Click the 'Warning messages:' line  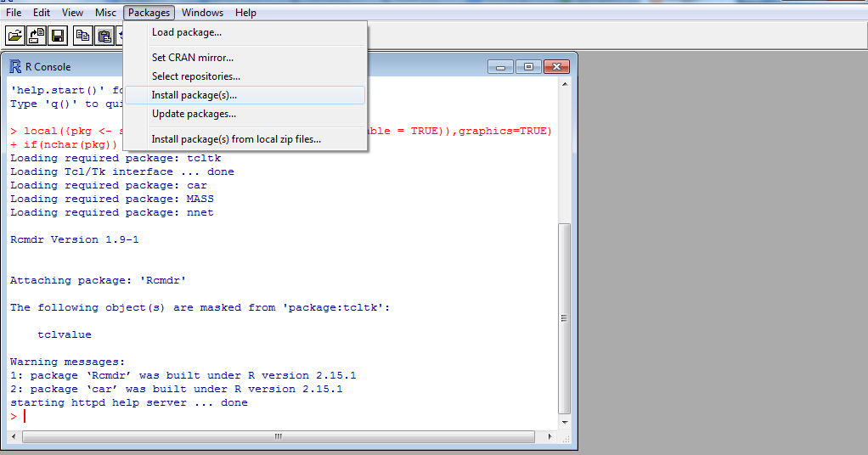pos(68,362)
